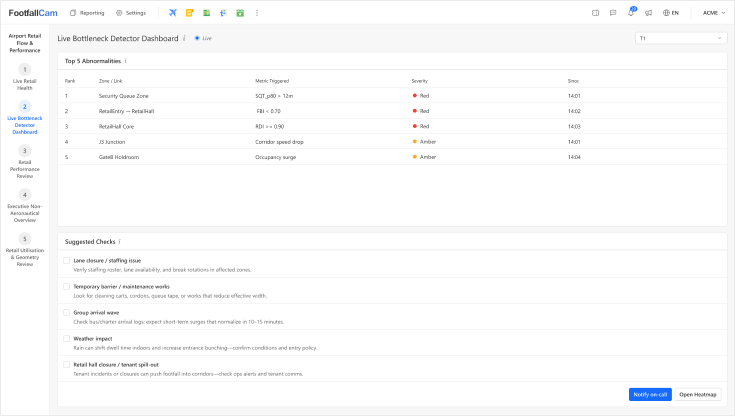Go to step 1 Live Retail Health
735x416 pixels.
point(25,77)
